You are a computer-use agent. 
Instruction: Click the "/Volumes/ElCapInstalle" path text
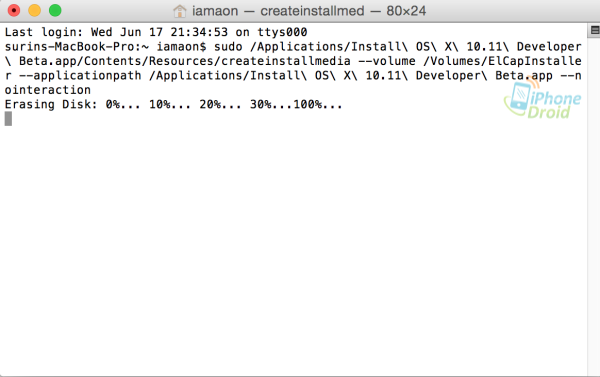502,61
